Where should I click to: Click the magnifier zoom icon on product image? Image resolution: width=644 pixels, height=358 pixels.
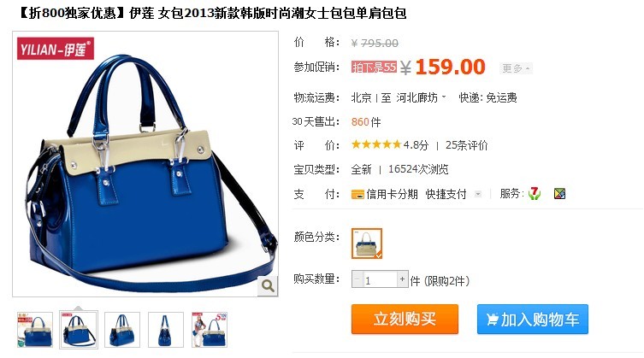point(268,285)
